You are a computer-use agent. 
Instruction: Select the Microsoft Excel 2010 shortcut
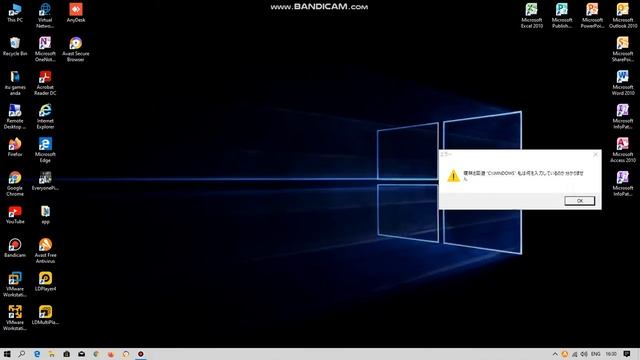point(531,16)
